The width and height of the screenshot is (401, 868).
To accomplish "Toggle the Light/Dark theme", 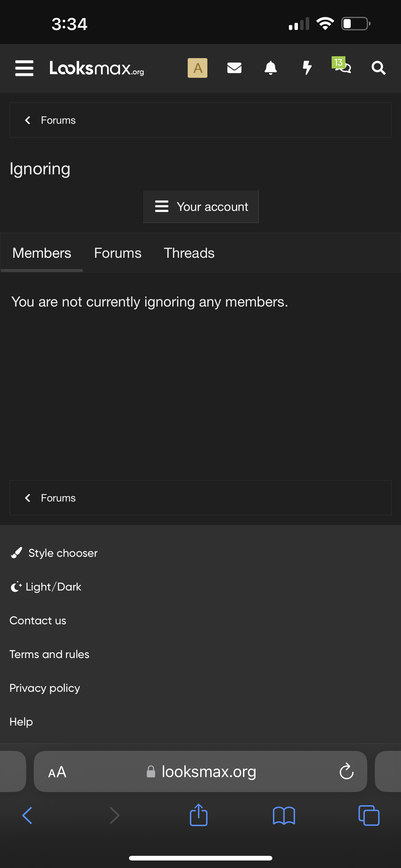I will 46,587.
